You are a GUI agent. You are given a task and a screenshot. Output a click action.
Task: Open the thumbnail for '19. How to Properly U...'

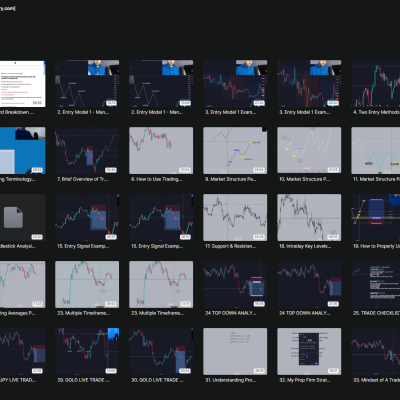(x=376, y=217)
